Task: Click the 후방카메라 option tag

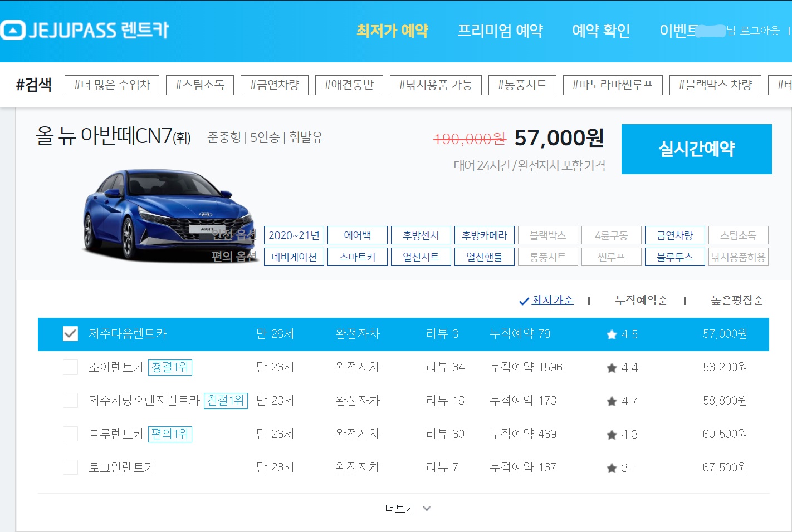Action: 485,235
